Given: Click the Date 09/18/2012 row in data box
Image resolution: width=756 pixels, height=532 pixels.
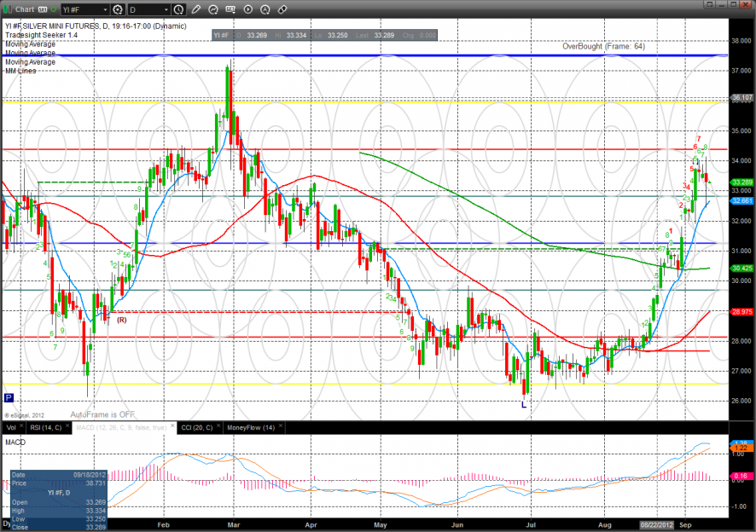Looking at the screenshot, I should tap(58, 475).
